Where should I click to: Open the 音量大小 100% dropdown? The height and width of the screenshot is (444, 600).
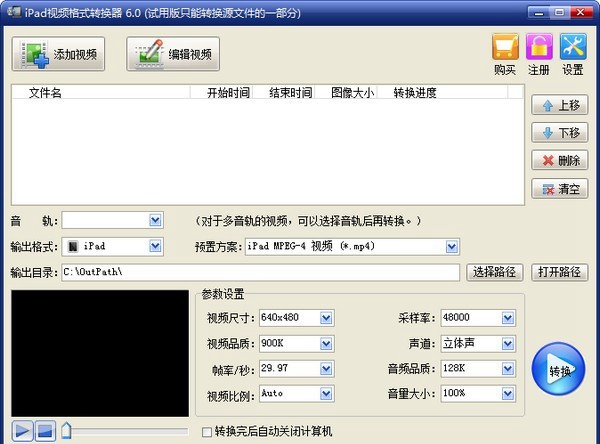tap(508, 393)
